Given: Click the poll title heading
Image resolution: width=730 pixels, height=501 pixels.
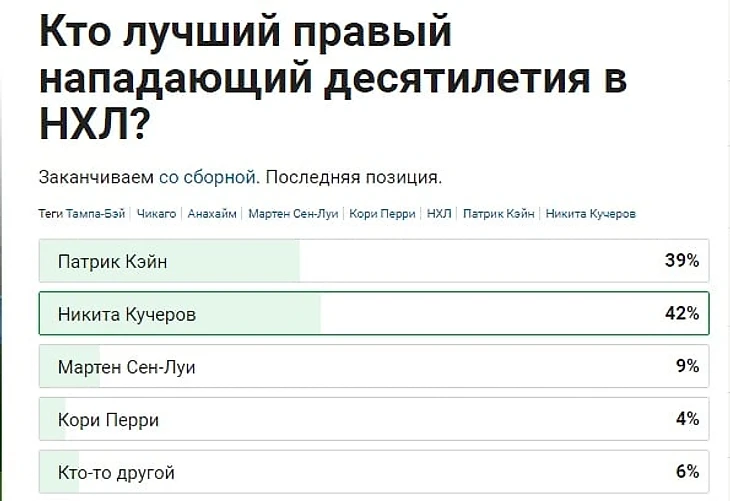Looking at the screenshot, I should coord(333,77).
